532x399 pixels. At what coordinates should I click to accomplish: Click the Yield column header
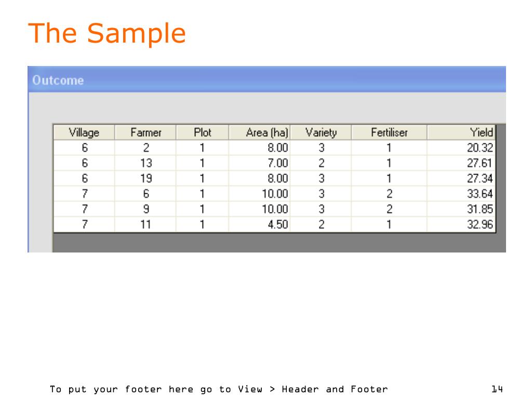point(461,132)
